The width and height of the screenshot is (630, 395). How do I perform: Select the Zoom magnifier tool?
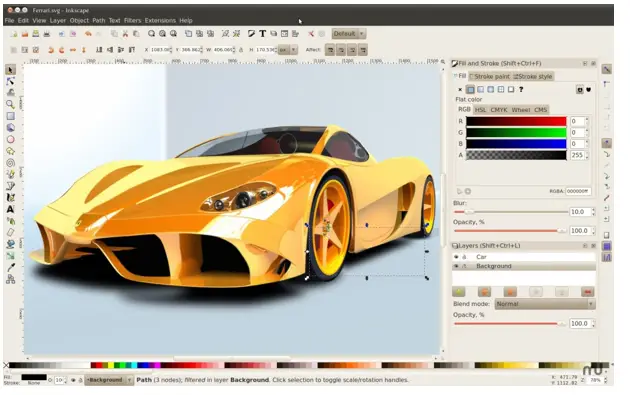[x=10, y=104]
